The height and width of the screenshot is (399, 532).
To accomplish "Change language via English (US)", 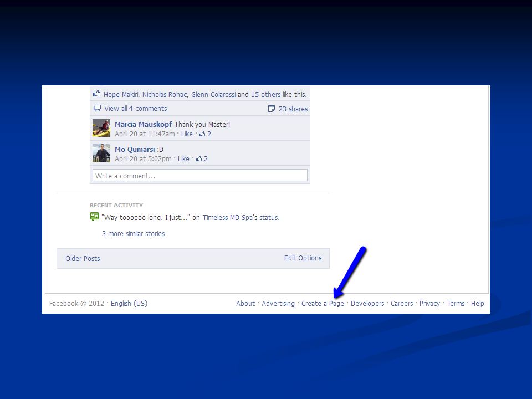I will tap(129, 303).
